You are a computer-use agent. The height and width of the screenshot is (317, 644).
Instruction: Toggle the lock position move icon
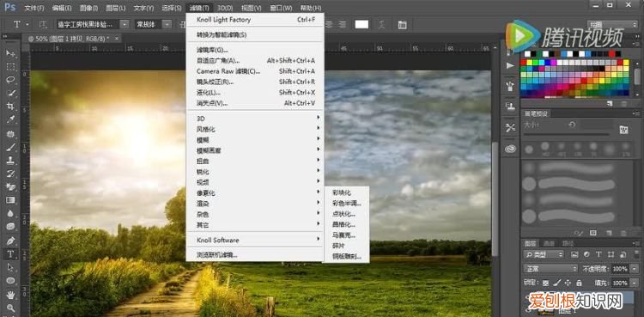tap(568, 283)
